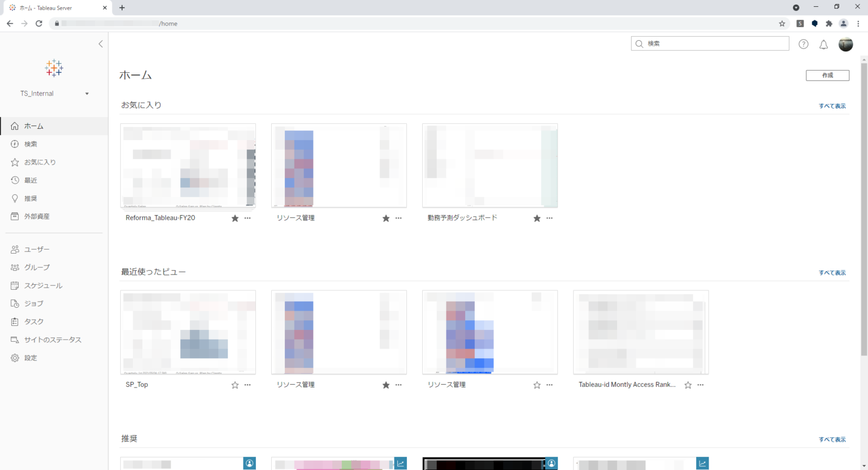Open 外部資産 in the sidebar

tap(37, 216)
